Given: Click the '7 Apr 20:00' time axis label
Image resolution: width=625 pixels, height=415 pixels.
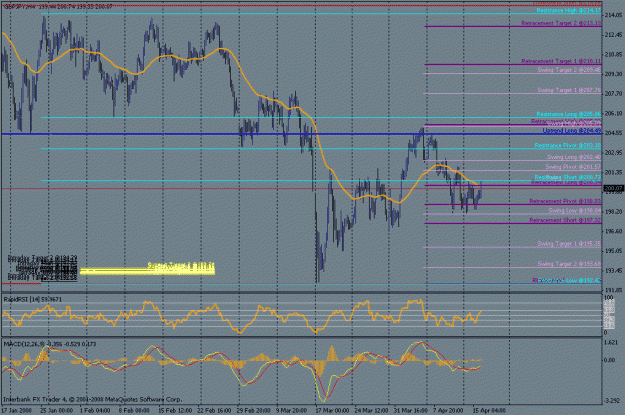Looking at the screenshot, I should point(448,411).
